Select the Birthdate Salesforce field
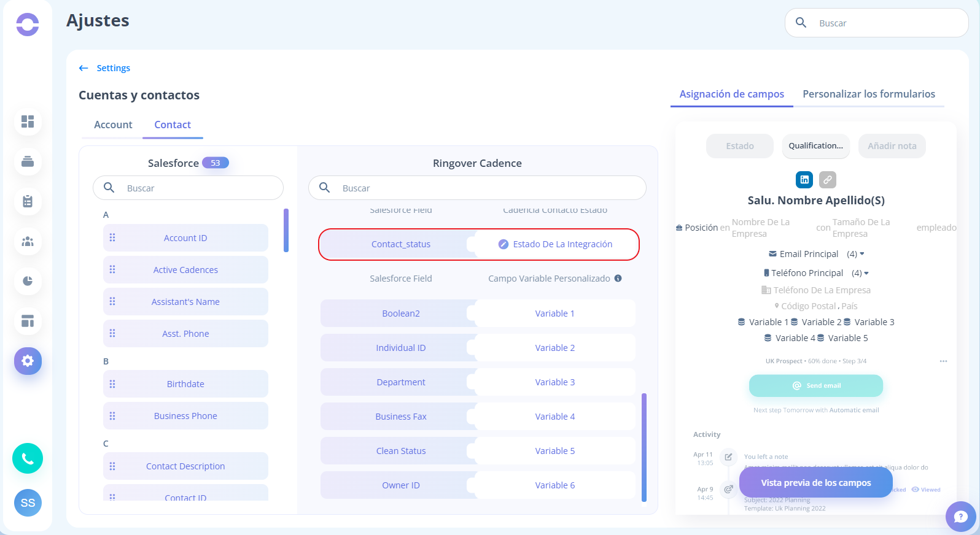This screenshot has width=980, height=535. click(x=185, y=384)
